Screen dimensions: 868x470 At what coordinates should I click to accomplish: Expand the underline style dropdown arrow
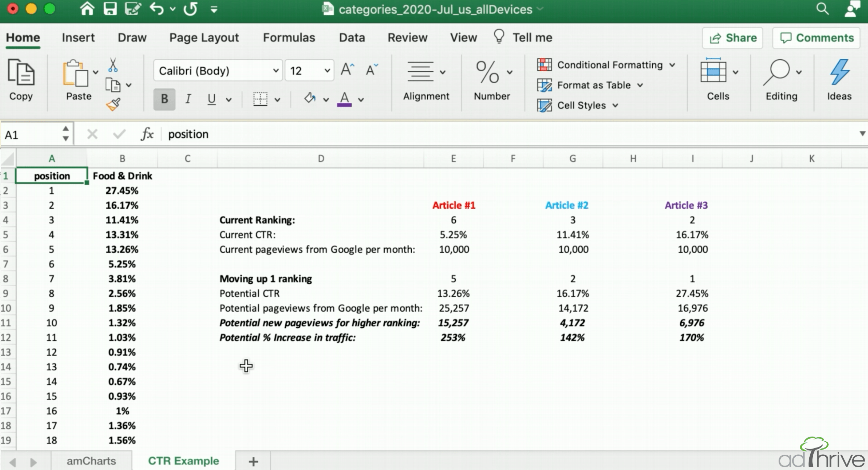tap(229, 100)
